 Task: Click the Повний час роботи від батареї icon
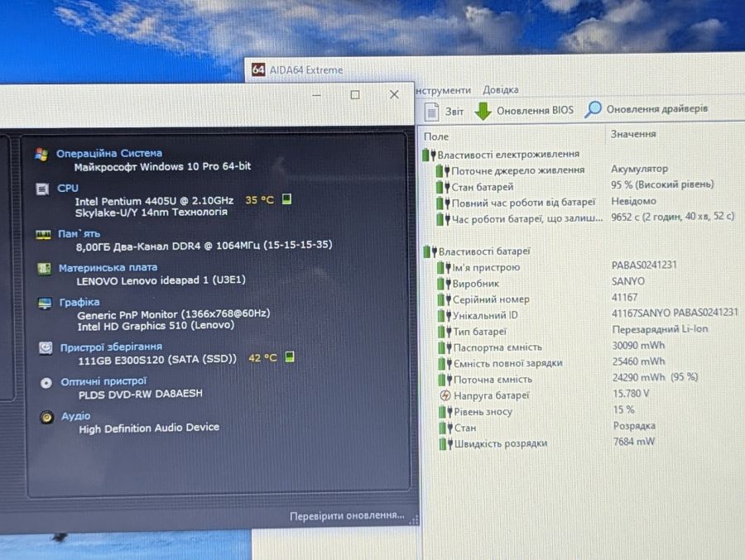click(444, 203)
